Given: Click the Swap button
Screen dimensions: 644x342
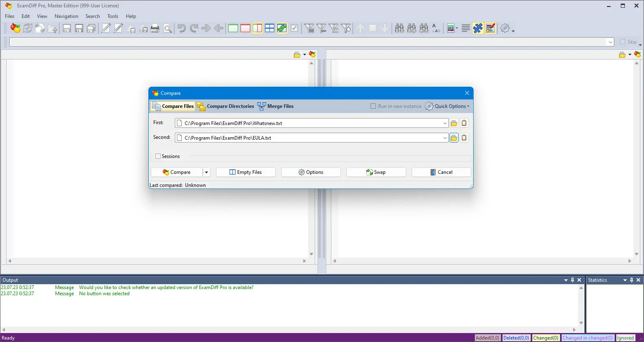Looking at the screenshot, I should [376, 172].
